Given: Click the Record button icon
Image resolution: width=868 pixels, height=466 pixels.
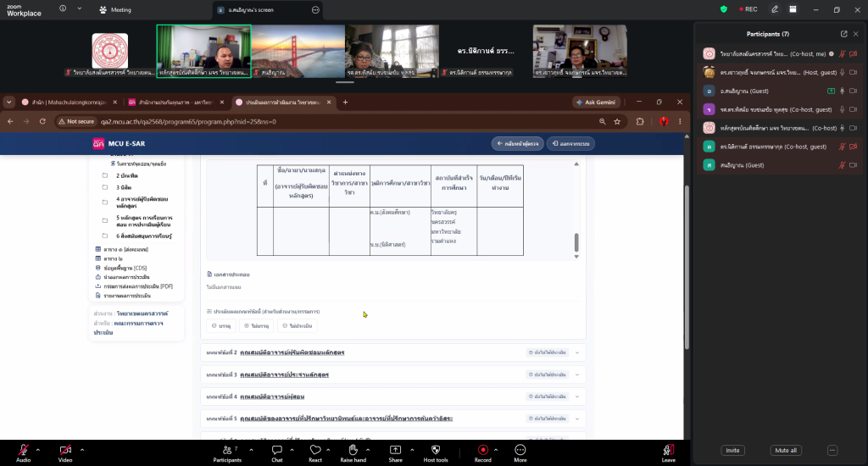Looking at the screenshot, I should point(482,450).
